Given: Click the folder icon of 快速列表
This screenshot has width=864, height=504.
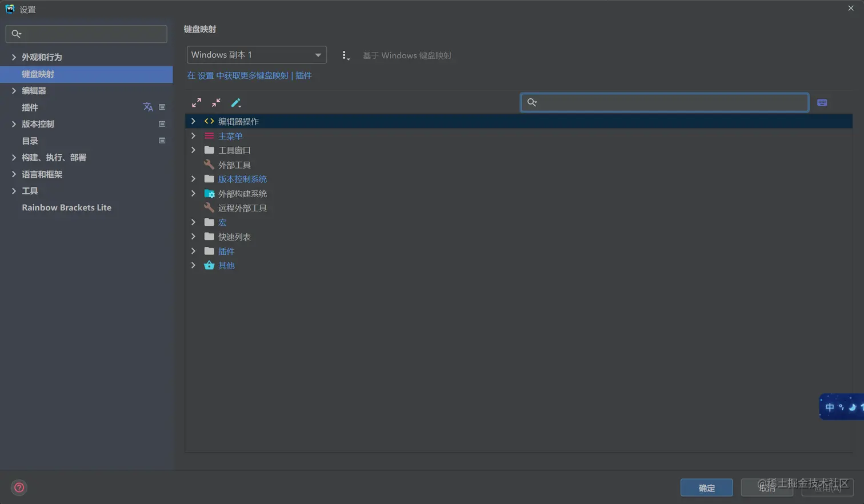Looking at the screenshot, I should 209,237.
